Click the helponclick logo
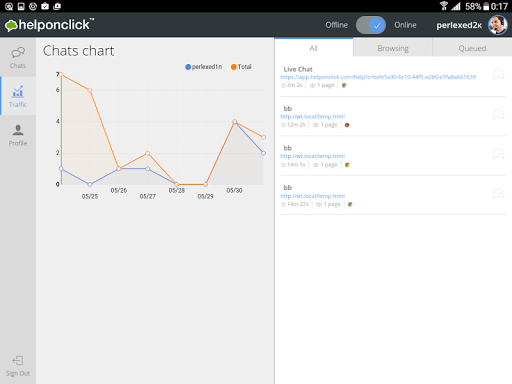The height and width of the screenshot is (384, 512). pos(49,25)
